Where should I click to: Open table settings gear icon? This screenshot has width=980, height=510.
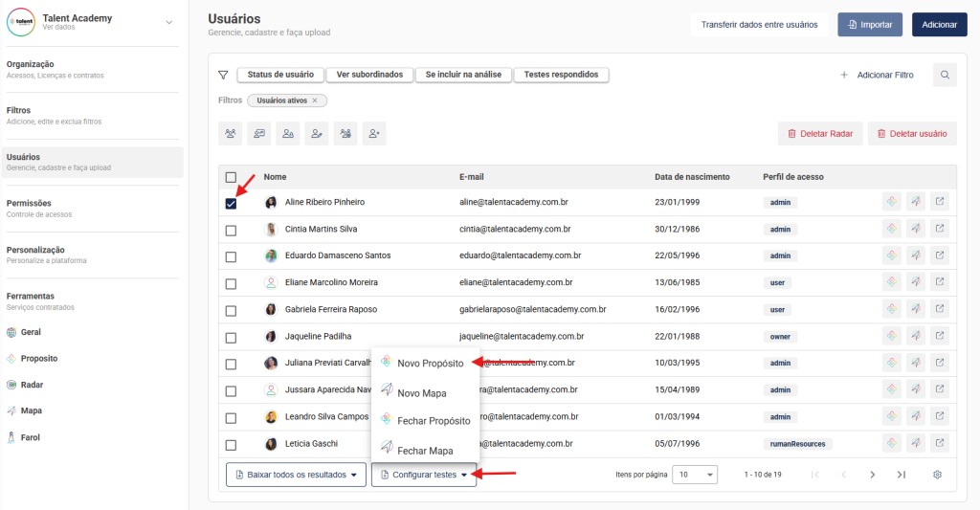click(x=938, y=475)
